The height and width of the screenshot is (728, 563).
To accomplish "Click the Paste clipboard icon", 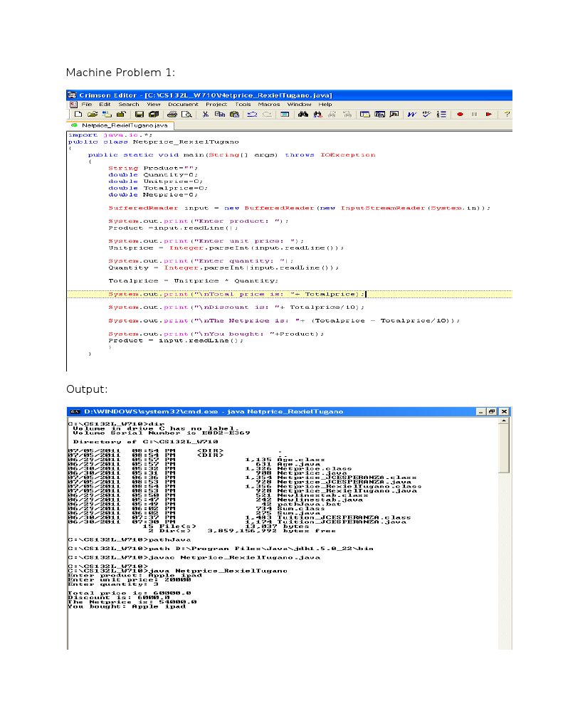I will tap(235, 114).
